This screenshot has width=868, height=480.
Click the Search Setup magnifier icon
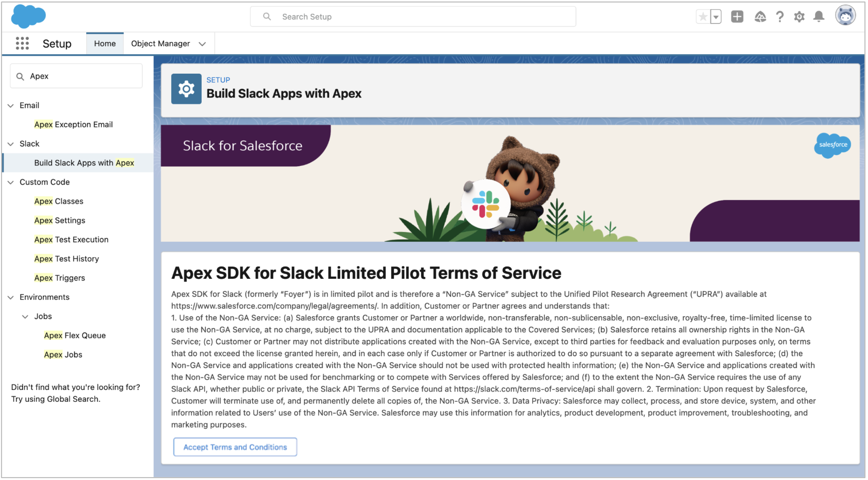(x=267, y=17)
